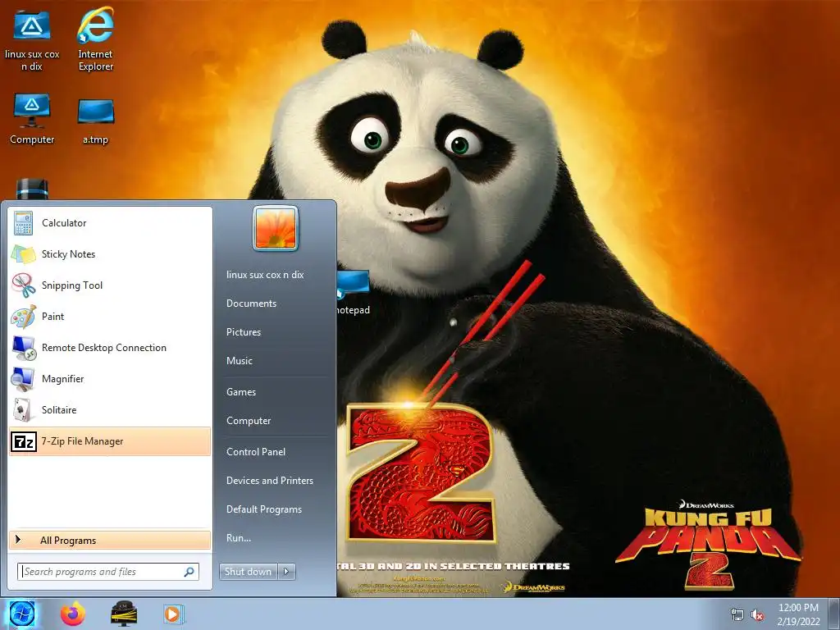The width and height of the screenshot is (840, 630).
Task: Click the Show desktop strip at taskbar end
Action: point(836,614)
